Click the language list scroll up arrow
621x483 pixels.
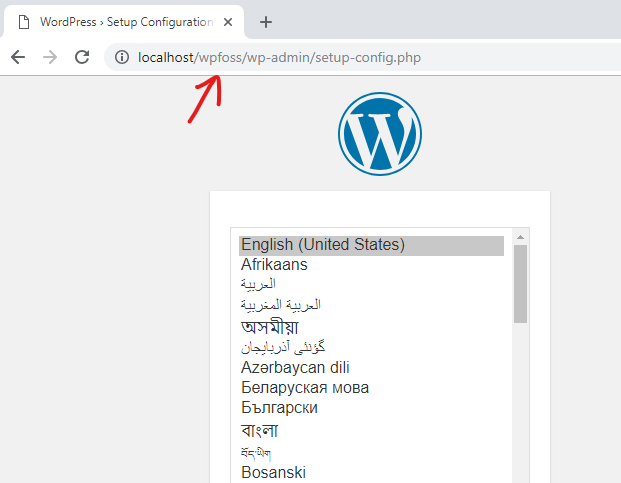[520, 237]
